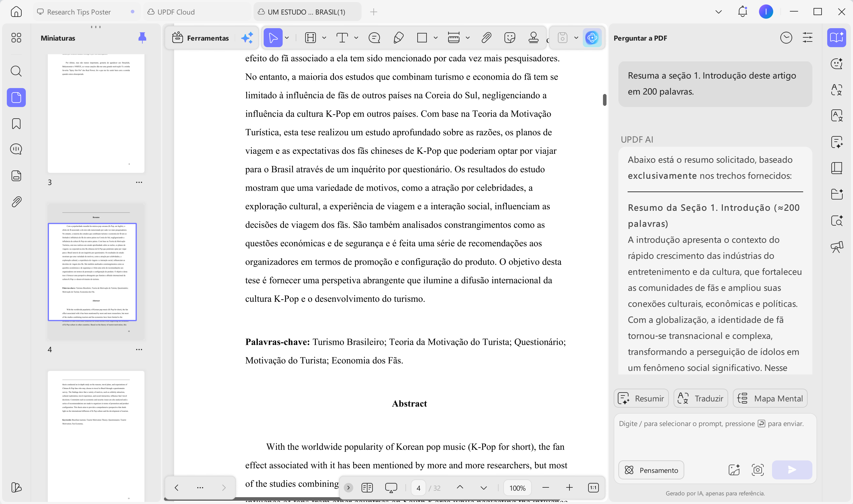The height and width of the screenshot is (504, 853).
Task: Expand the cursor tool dropdown arrow
Action: click(287, 38)
